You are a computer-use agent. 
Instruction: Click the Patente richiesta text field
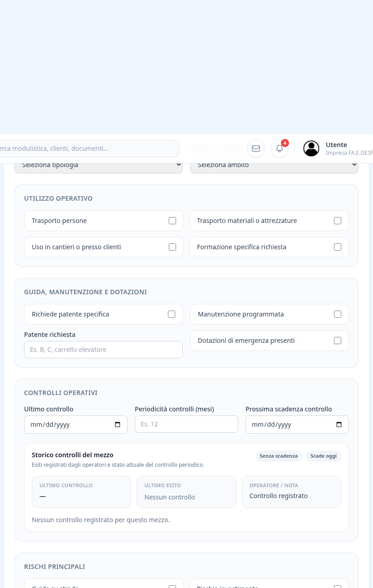click(x=103, y=350)
